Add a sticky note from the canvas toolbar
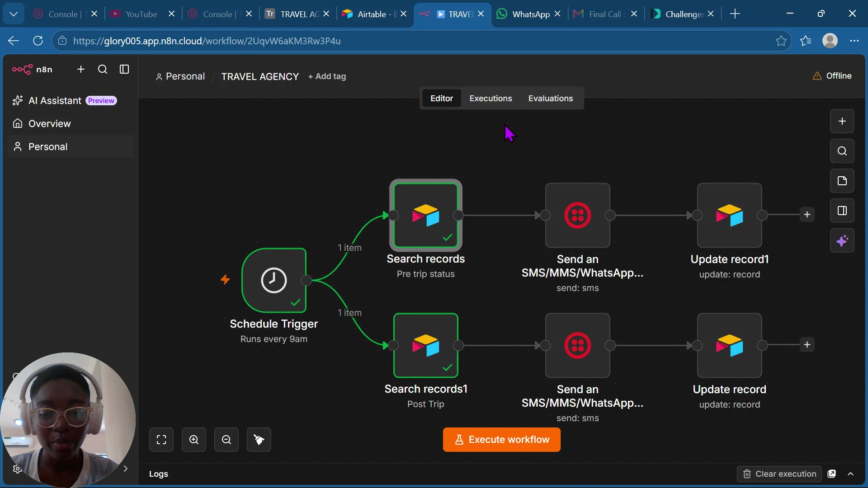 pos(842,181)
